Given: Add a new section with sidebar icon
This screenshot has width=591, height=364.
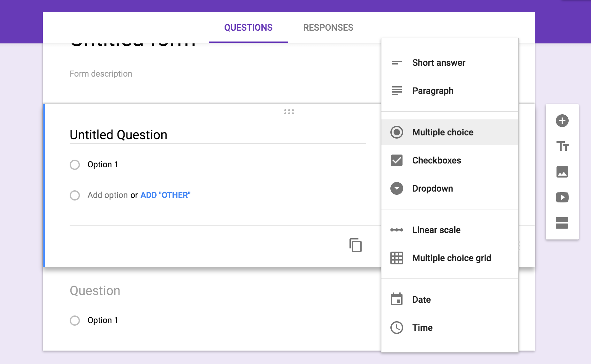Looking at the screenshot, I should [x=562, y=223].
